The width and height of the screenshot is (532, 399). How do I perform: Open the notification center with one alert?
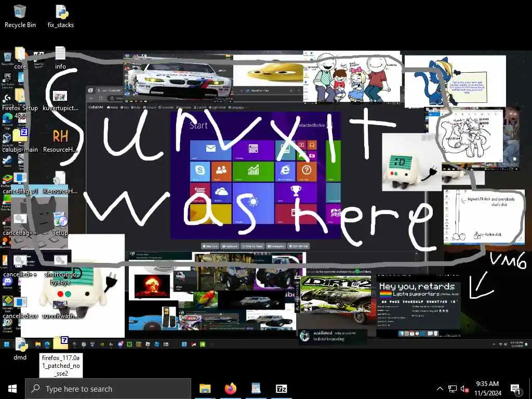click(x=516, y=390)
